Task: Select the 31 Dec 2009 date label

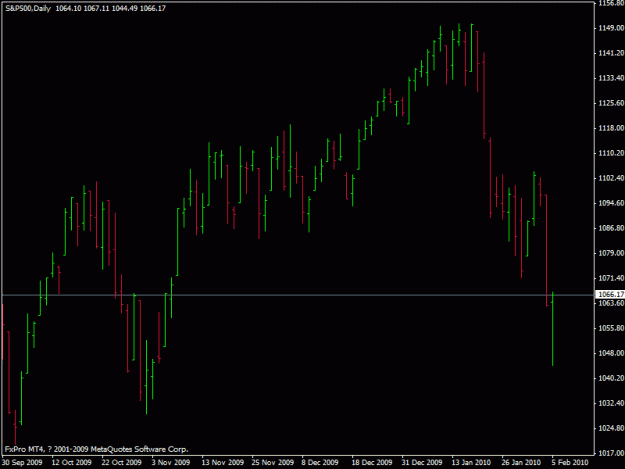Action: click(422, 462)
